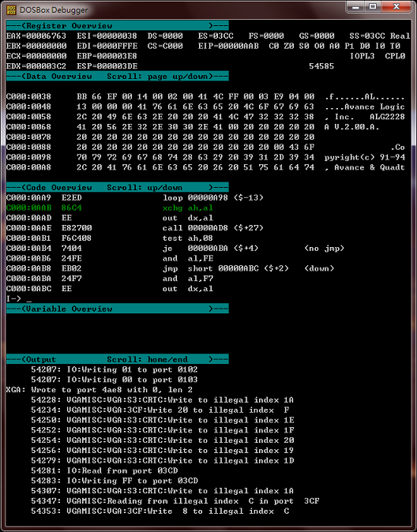Select the SS=03CC segment register
Viewport: 417px width, 532px height.
click(x=367, y=36)
